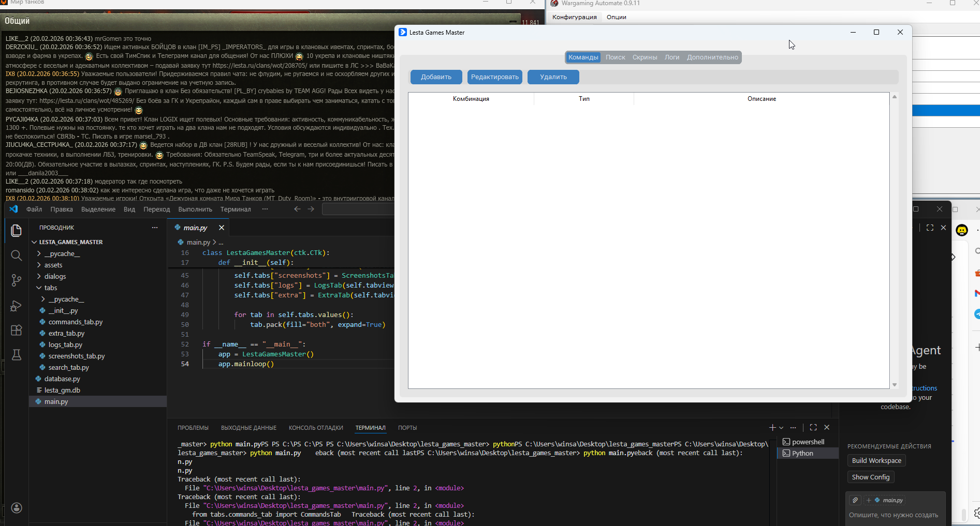Screen dimensions: 980x526
Task: Open the Explorer icon in VS Code activity bar
Action: click(x=16, y=231)
